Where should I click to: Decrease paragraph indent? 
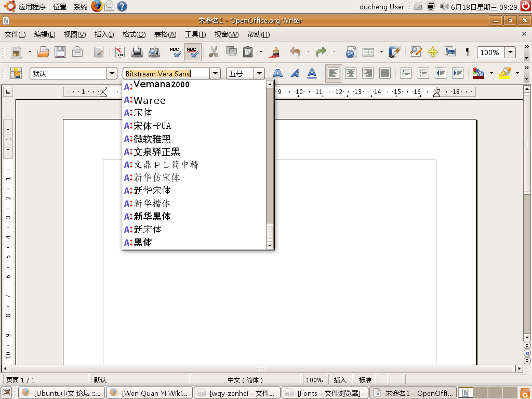(x=441, y=73)
